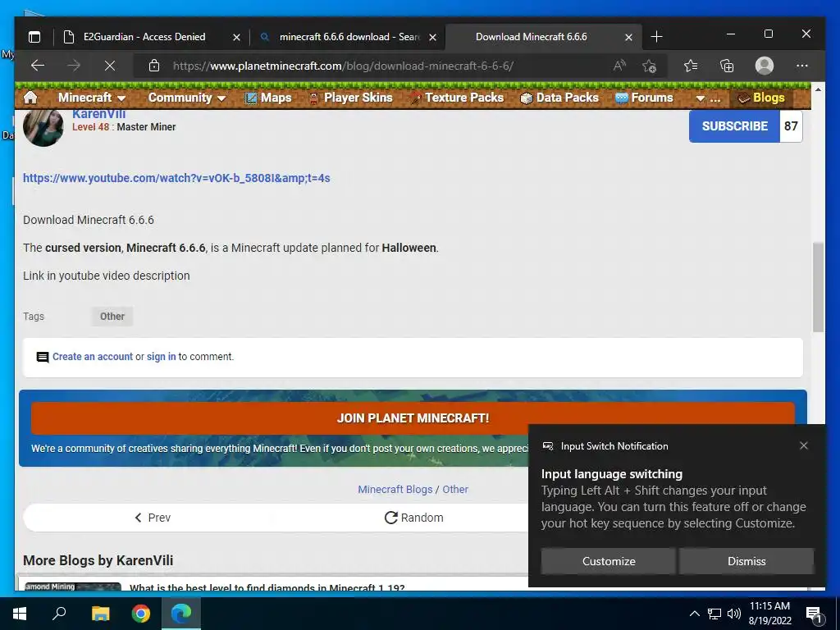This screenshot has width=840, height=630.
Task: Click the sign in link
Action: pyautogui.click(x=162, y=357)
